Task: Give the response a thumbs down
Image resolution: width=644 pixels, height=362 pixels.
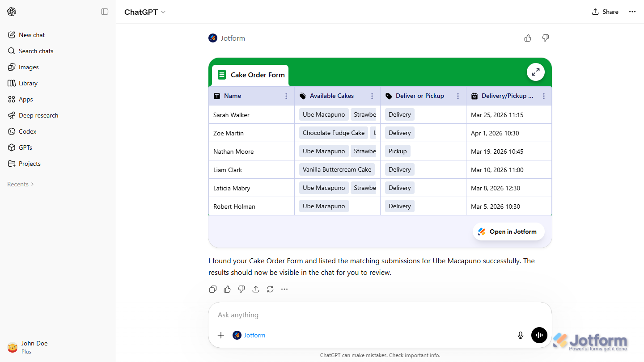Action: coord(546,38)
